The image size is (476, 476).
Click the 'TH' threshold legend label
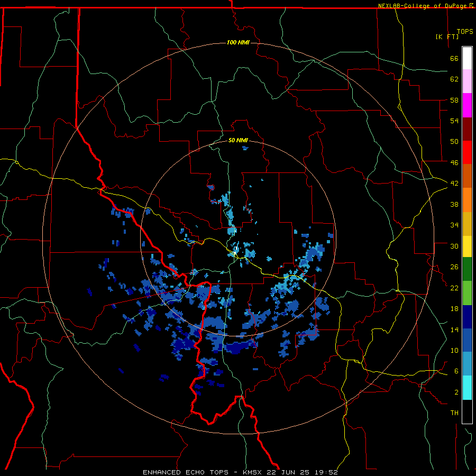point(454,413)
